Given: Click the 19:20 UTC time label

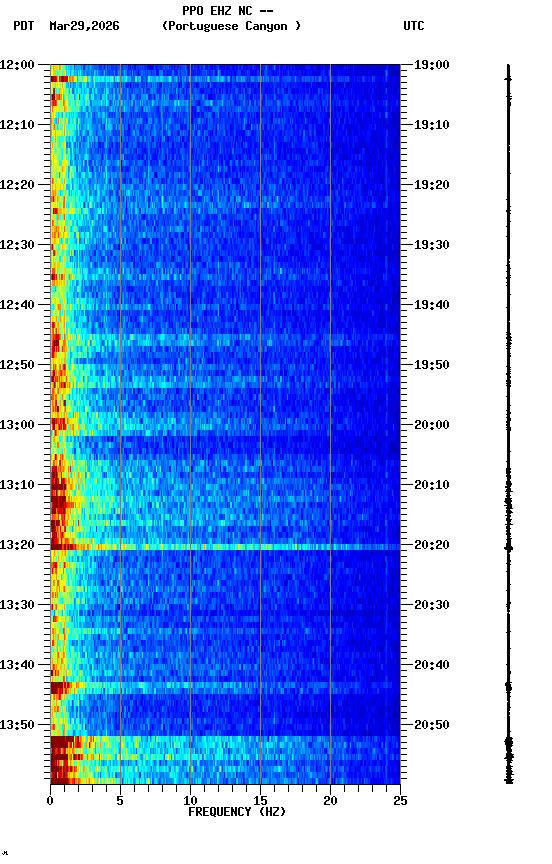Looking at the screenshot, I should coord(432,185).
